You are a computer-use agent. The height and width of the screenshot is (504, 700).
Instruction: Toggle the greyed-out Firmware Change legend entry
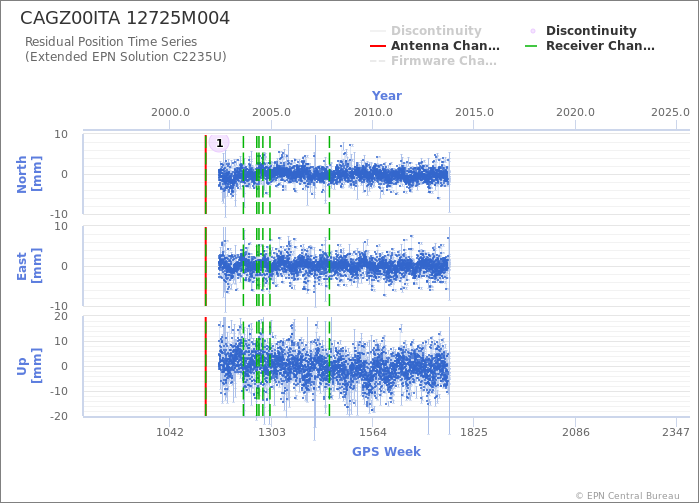[433, 61]
